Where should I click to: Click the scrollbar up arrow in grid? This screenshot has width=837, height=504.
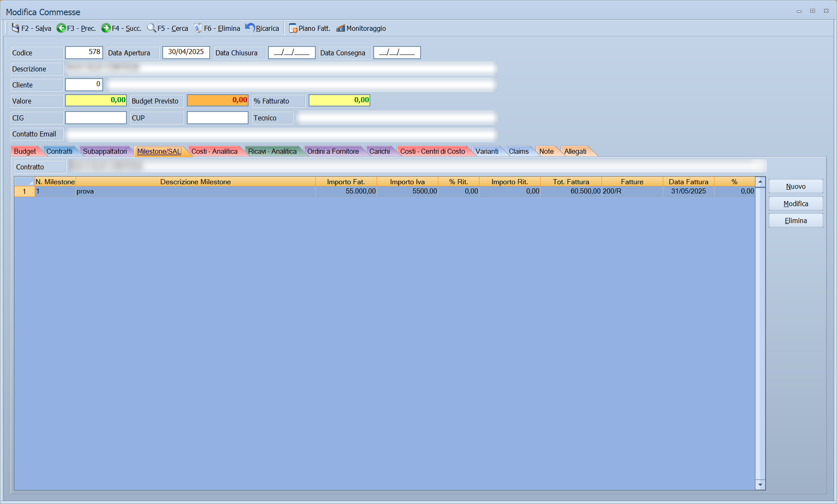760,182
